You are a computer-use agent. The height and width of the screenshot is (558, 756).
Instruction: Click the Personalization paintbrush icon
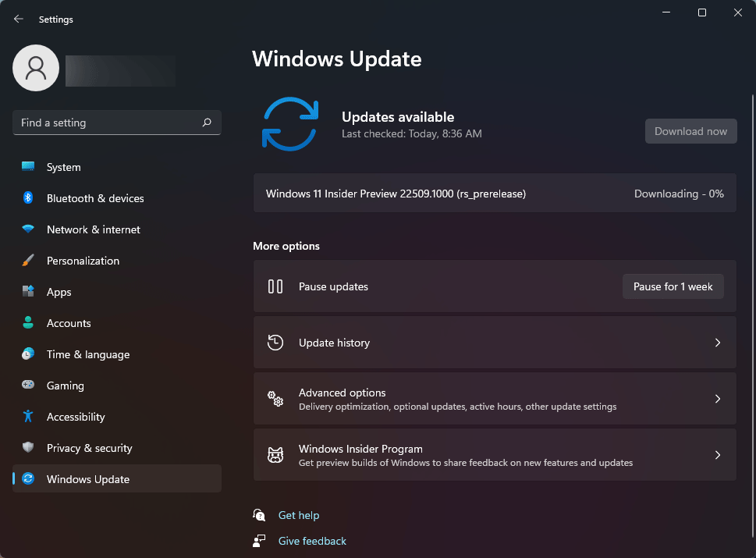pos(28,261)
